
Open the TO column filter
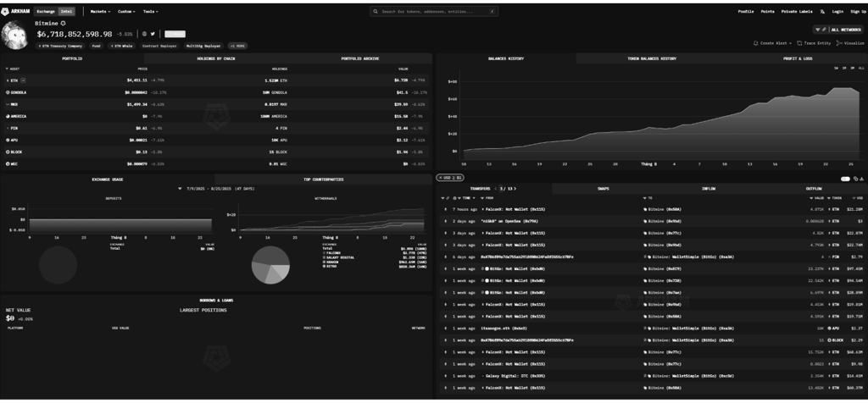tap(647, 197)
